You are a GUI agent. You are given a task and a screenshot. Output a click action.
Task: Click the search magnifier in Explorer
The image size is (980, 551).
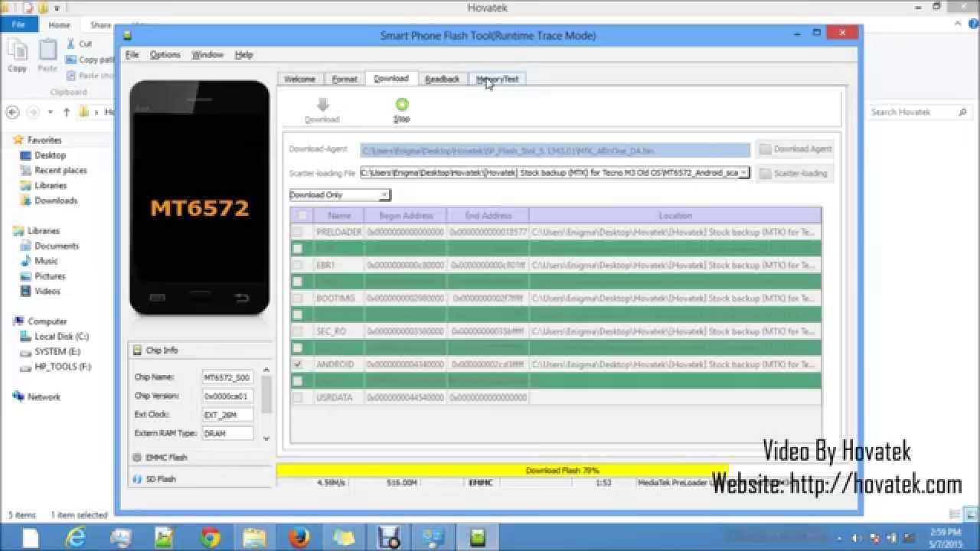click(962, 112)
